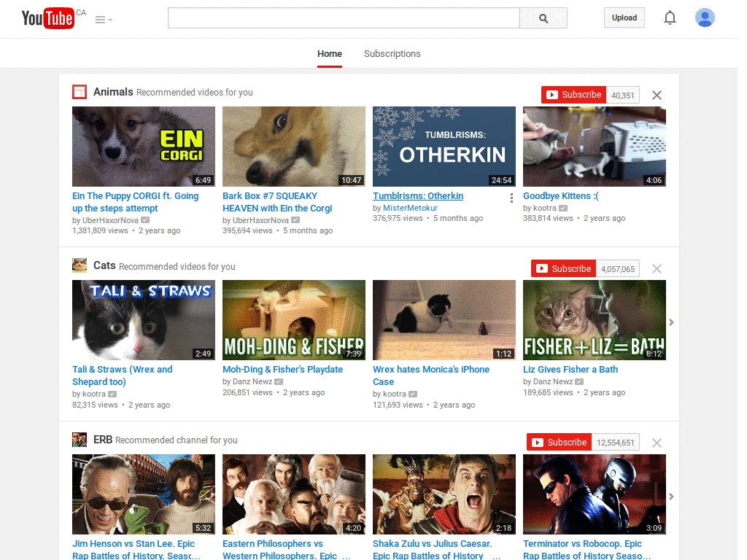The image size is (747, 560).
Task: Play the Jim Henson vs Stan Lee thumbnail
Action: pyautogui.click(x=144, y=494)
